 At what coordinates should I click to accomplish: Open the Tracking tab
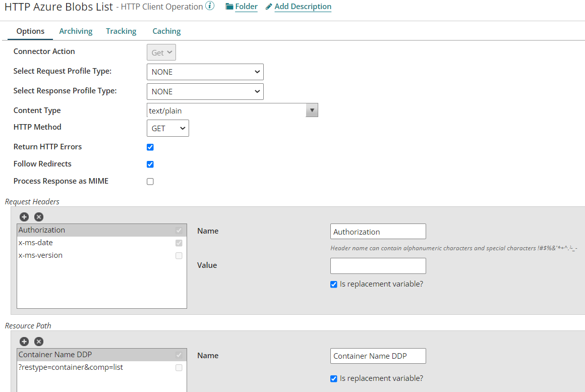pyautogui.click(x=121, y=31)
